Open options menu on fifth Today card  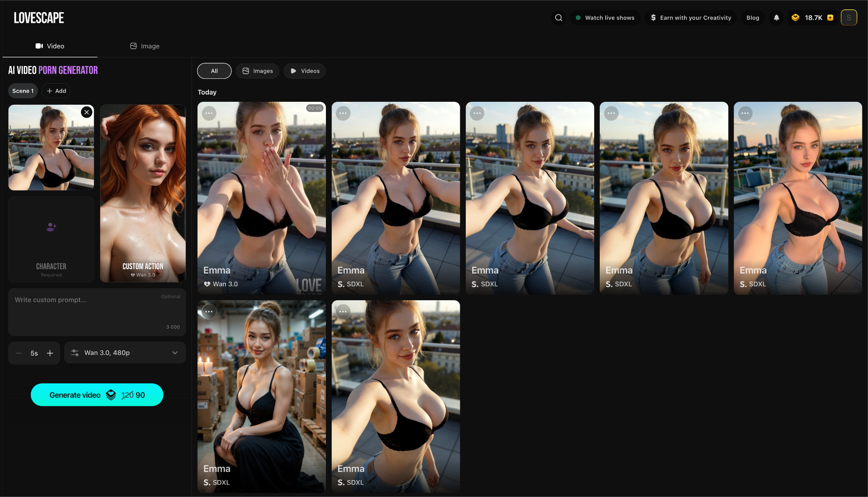pos(745,113)
